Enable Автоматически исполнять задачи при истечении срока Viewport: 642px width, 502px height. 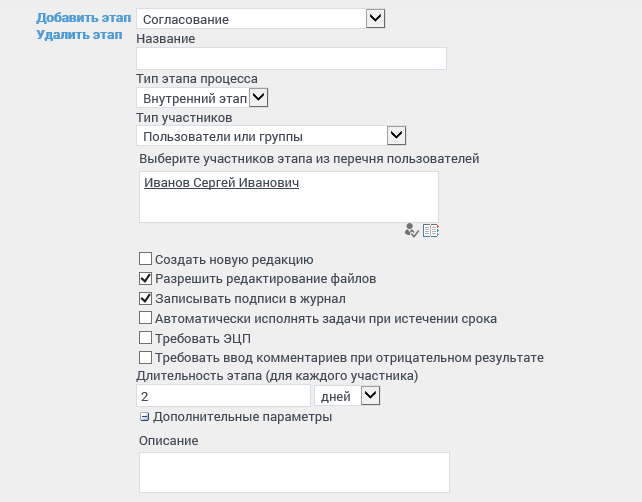[146, 318]
